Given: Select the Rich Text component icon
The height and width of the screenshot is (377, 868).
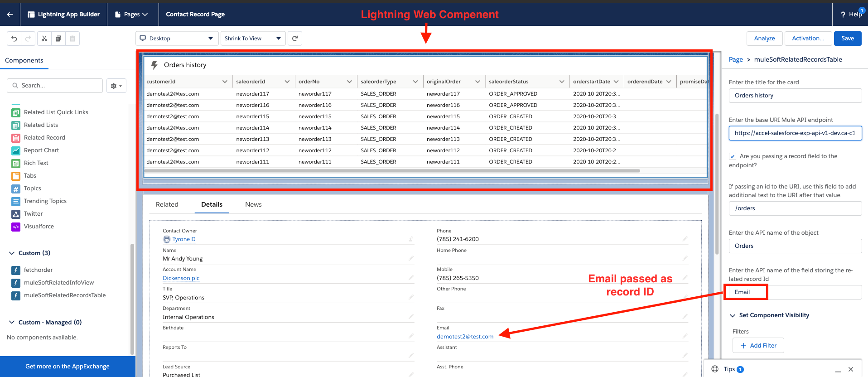Looking at the screenshot, I should pyautogui.click(x=16, y=163).
